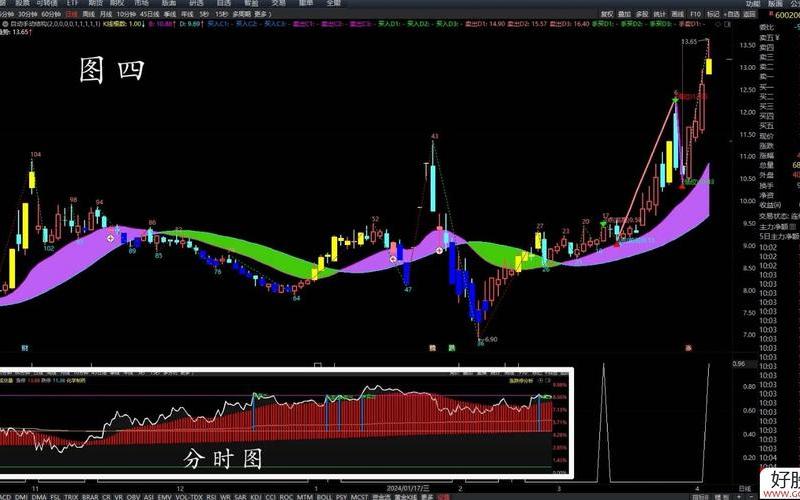Click the 6.90 low price label
This screenshot has height=500, width=800.
tap(491, 339)
